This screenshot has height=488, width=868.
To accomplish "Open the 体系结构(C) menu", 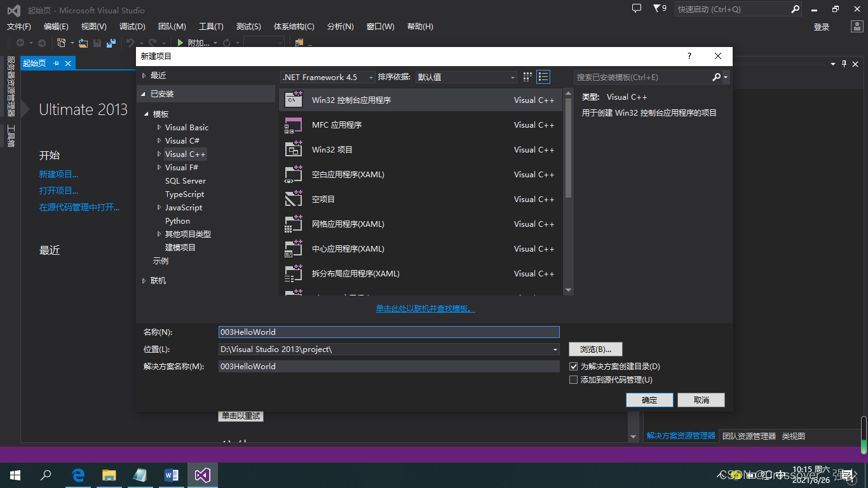I will click(294, 26).
